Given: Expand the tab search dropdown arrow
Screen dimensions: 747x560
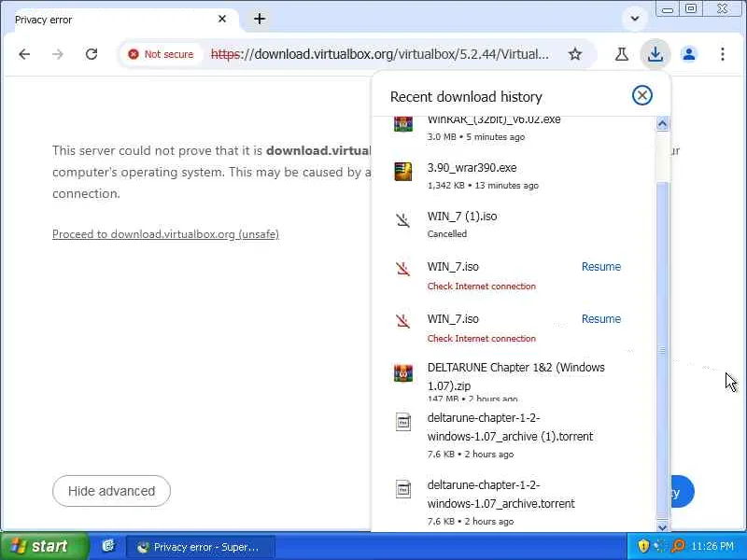Looking at the screenshot, I should click(x=635, y=19).
